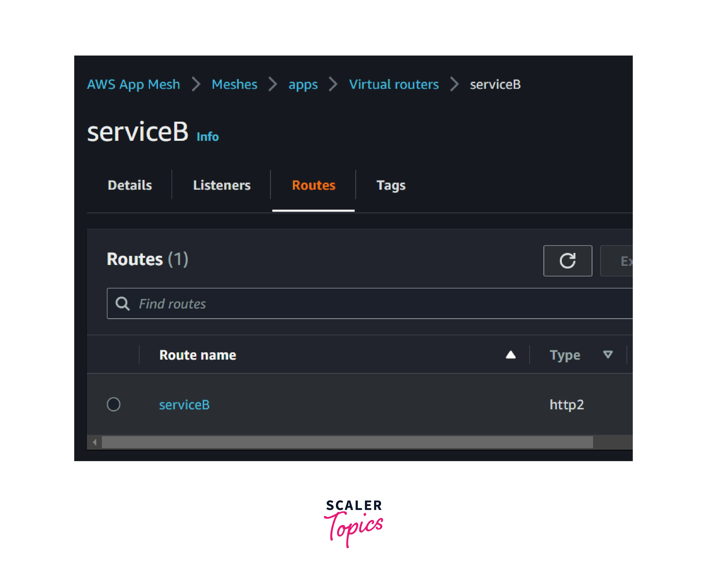Click the horizontal scrollbar thumb
The height and width of the screenshot is (588, 707).
(x=347, y=442)
